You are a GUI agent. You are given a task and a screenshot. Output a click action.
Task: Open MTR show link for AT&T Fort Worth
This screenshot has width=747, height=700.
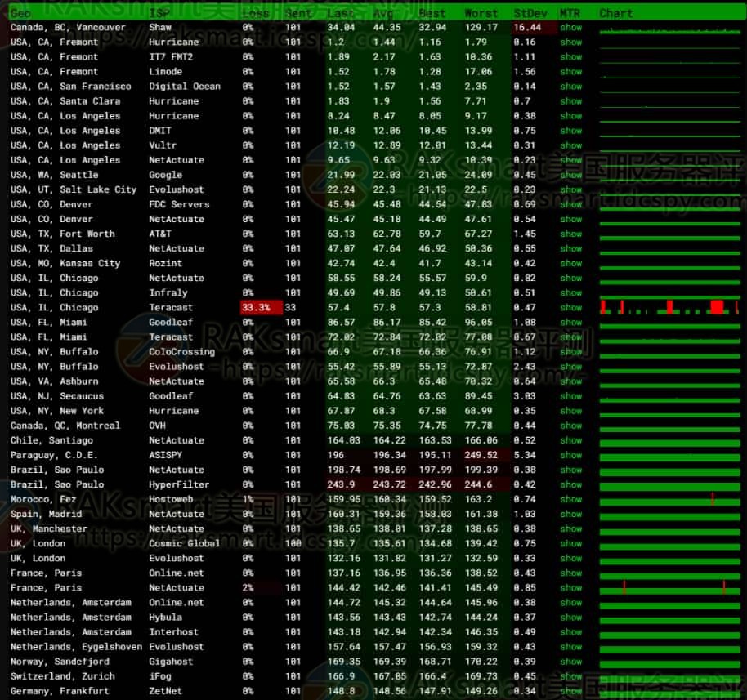(570, 234)
